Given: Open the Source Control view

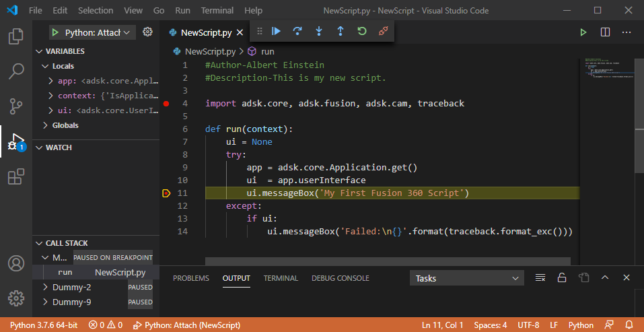Looking at the screenshot, I should pyautogui.click(x=16, y=106).
